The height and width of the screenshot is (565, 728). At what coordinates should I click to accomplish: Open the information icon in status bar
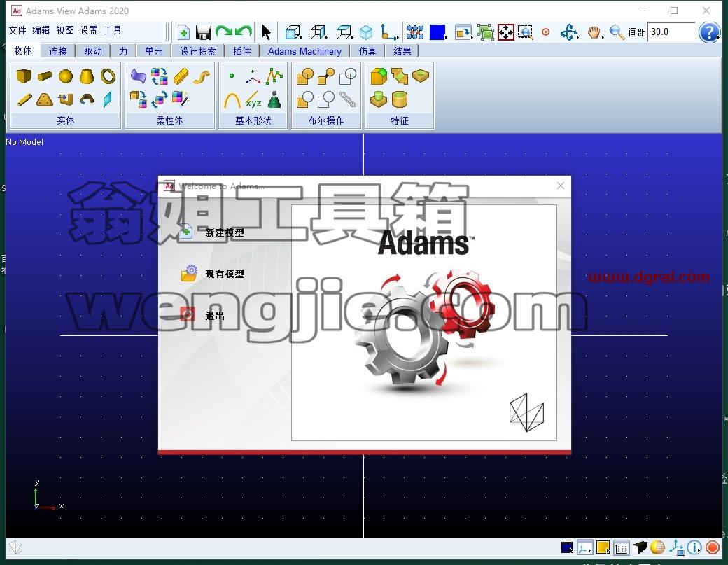694,547
